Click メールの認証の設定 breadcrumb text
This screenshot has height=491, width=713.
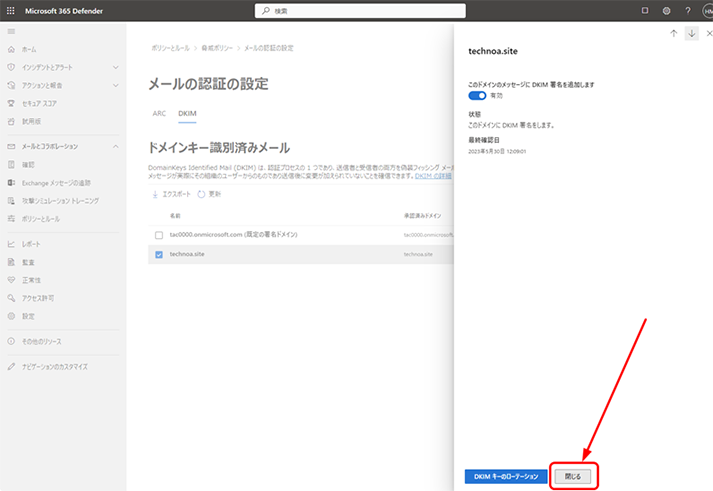(269, 48)
